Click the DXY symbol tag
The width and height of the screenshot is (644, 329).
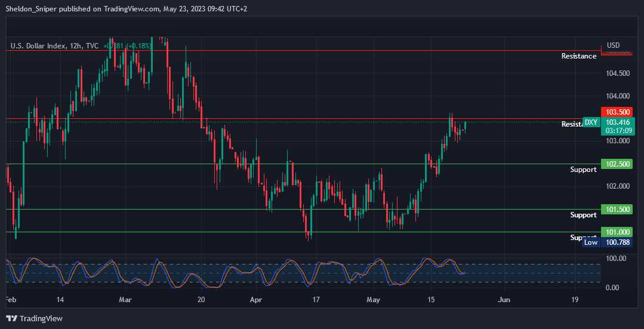coord(591,122)
